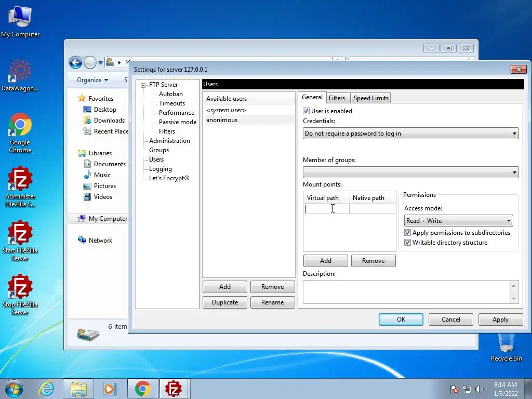Viewport: 532px width, 399px height.
Task: Toggle Writable directory structure checkbox
Action: pyautogui.click(x=407, y=243)
